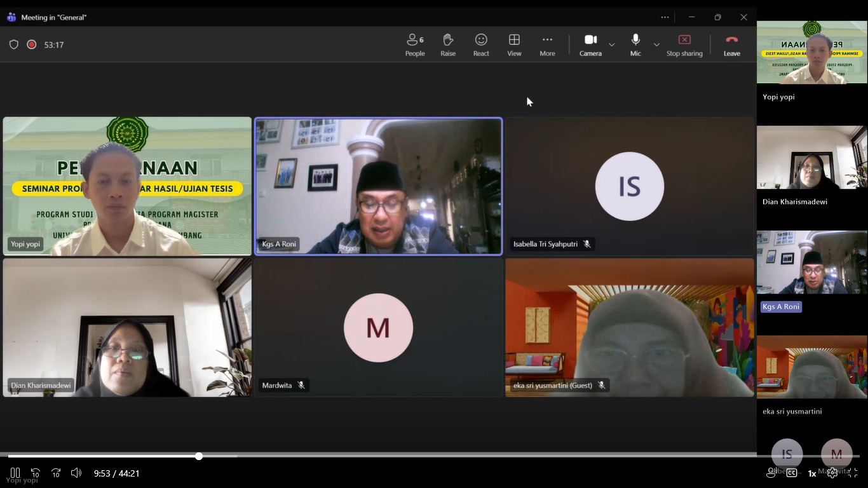Open the View layout options
This screenshot has width=868, height=488.
[514, 44]
